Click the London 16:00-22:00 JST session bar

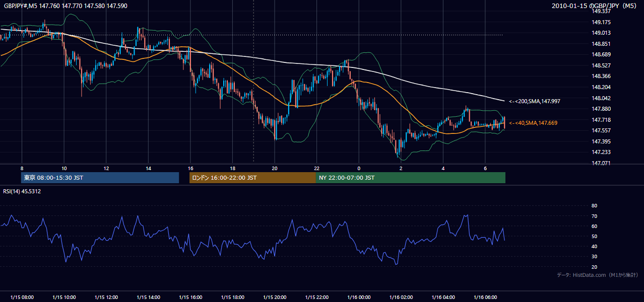(x=252, y=178)
